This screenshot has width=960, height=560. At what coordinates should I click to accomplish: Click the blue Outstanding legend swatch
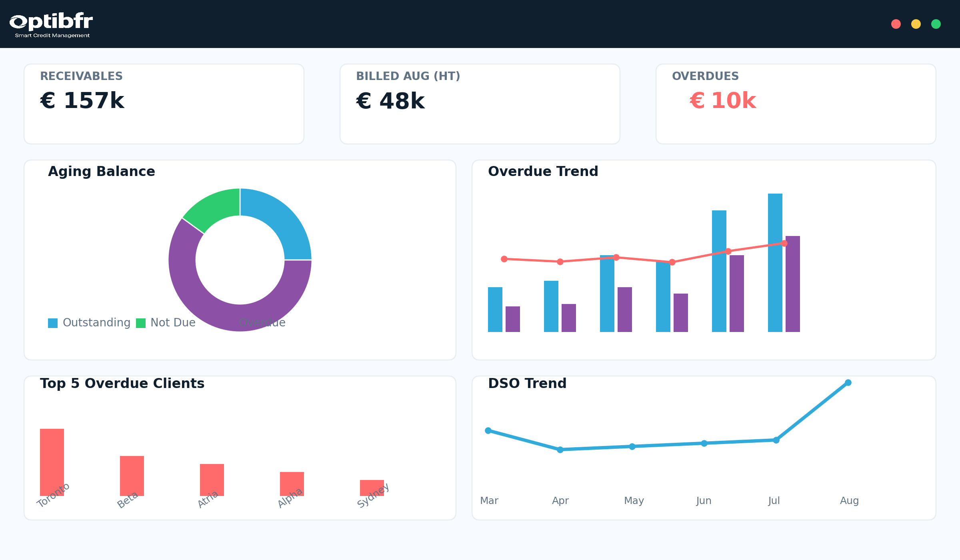coord(53,323)
